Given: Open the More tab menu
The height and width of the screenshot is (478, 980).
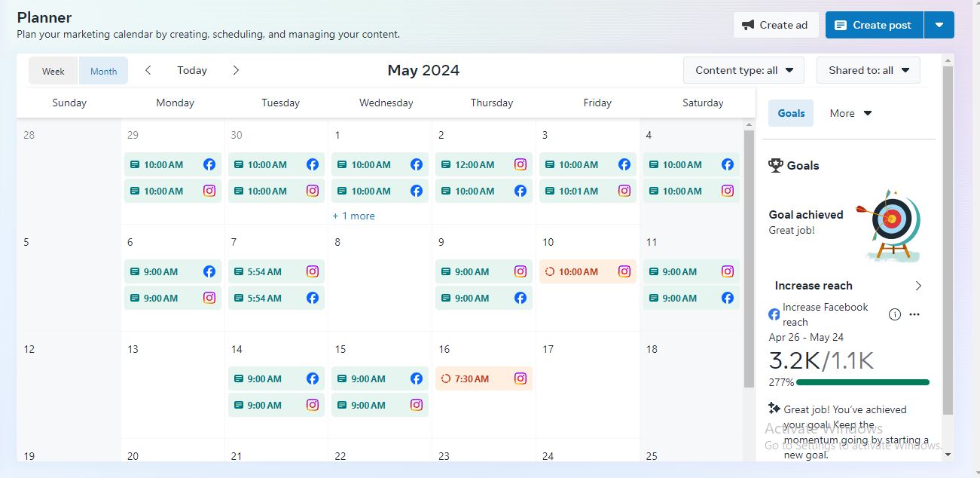Looking at the screenshot, I should coord(850,113).
